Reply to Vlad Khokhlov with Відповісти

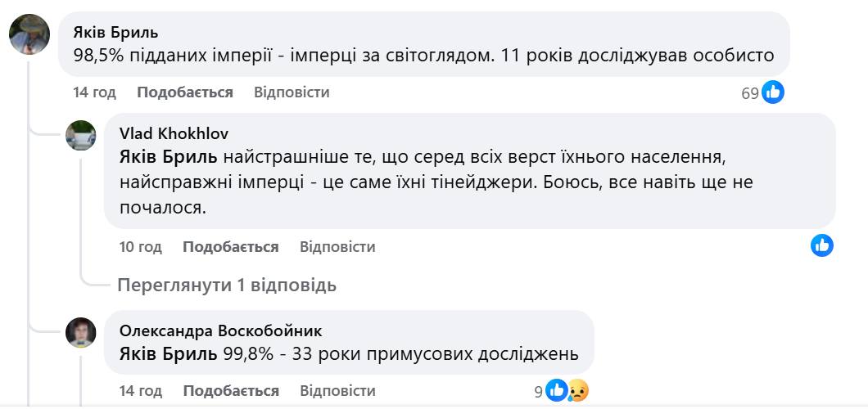pyautogui.click(x=337, y=246)
